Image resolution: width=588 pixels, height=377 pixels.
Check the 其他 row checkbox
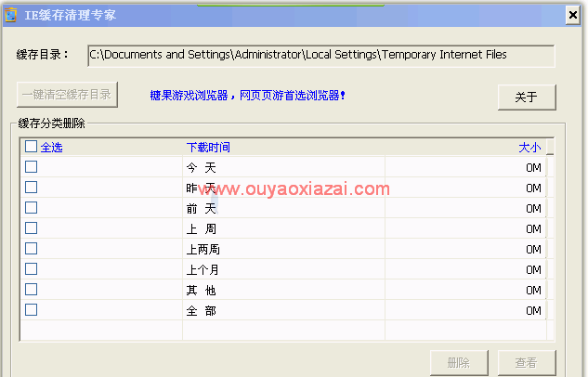click(x=32, y=290)
